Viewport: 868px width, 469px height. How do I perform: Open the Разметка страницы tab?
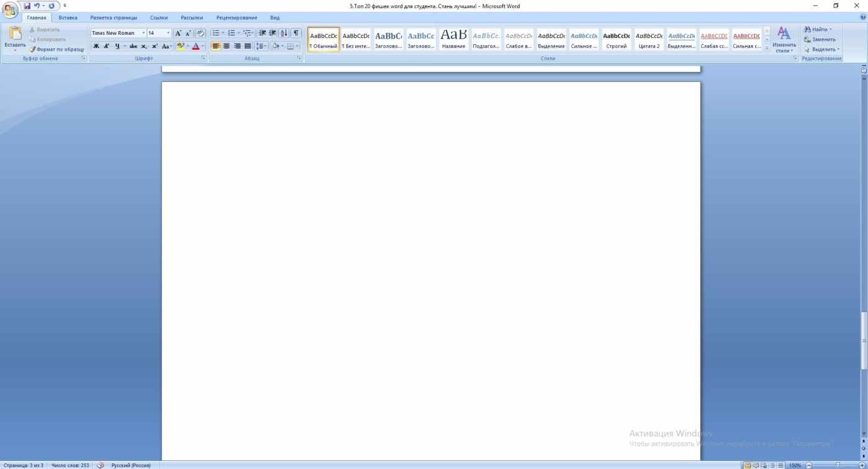tap(114, 17)
